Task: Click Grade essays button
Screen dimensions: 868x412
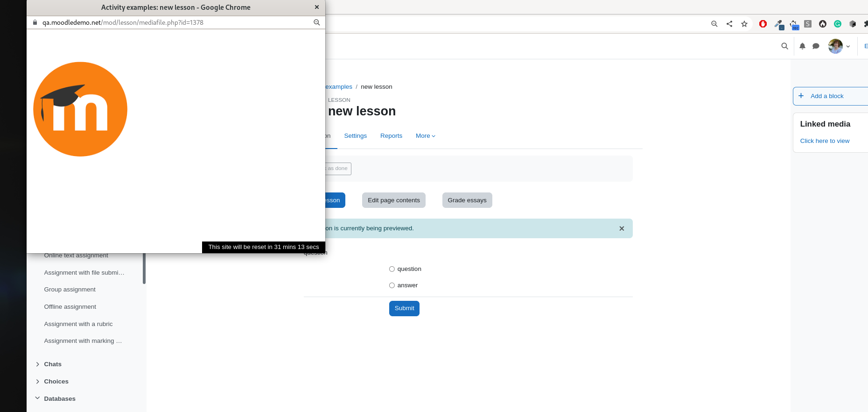Action: 467,200
